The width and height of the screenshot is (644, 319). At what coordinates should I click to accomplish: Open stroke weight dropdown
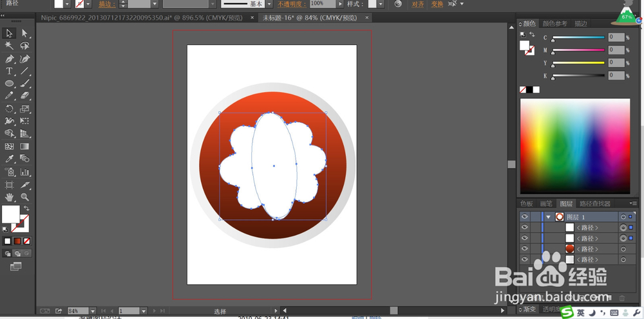point(155,4)
